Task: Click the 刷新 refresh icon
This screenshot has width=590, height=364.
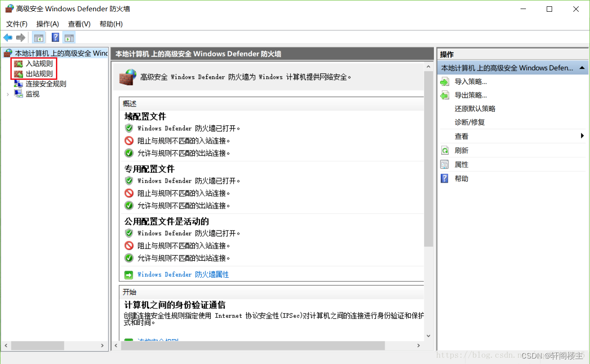Action: point(445,151)
